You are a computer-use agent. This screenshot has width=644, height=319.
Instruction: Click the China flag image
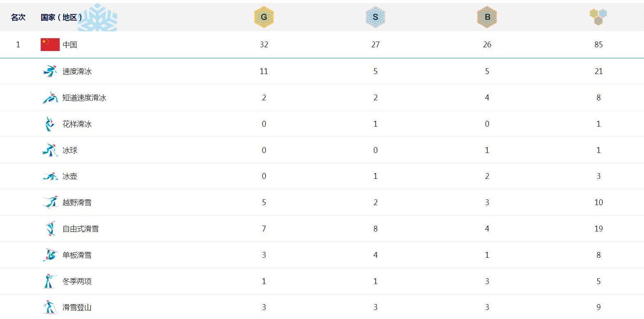pos(50,44)
